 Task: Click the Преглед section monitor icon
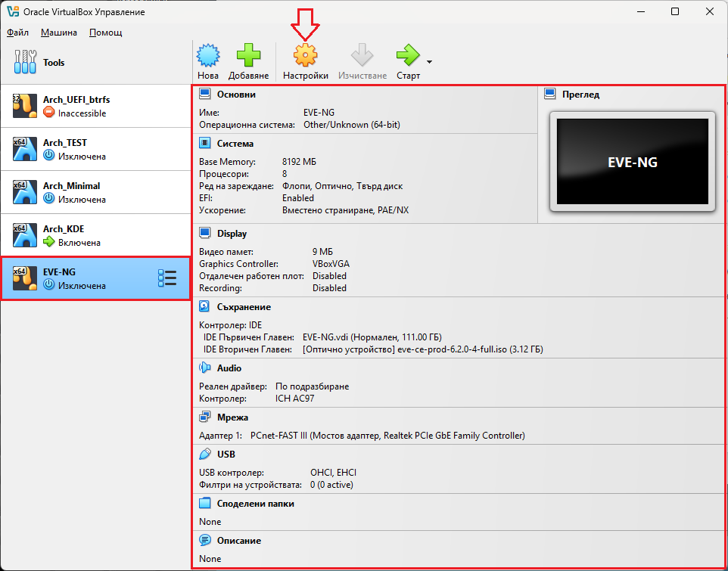[550, 95]
